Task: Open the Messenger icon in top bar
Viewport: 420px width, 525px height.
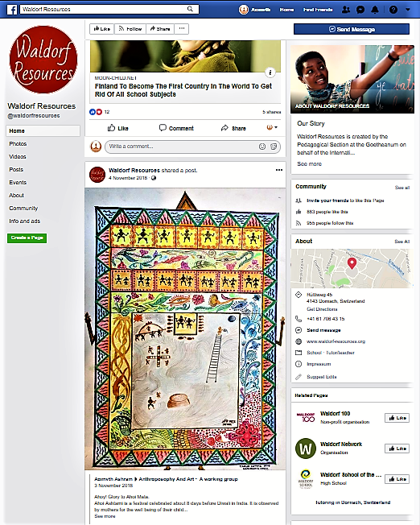Action: click(360, 10)
